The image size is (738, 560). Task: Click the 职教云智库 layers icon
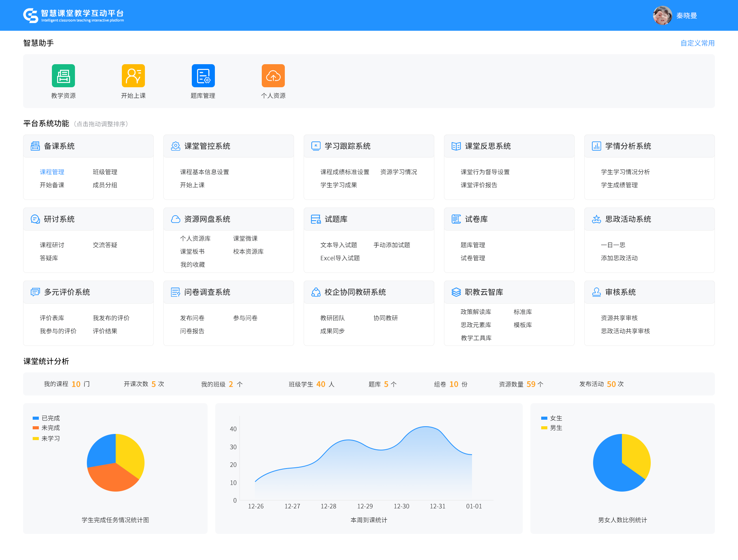click(456, 292)
